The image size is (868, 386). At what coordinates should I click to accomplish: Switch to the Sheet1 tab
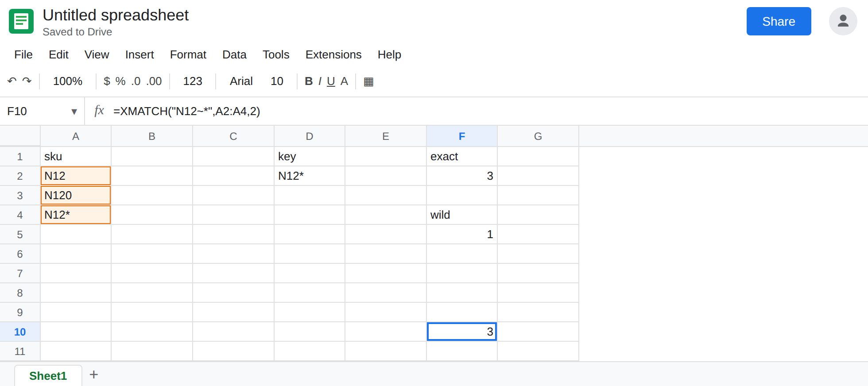pyautogui.click(x=48, y=375)
